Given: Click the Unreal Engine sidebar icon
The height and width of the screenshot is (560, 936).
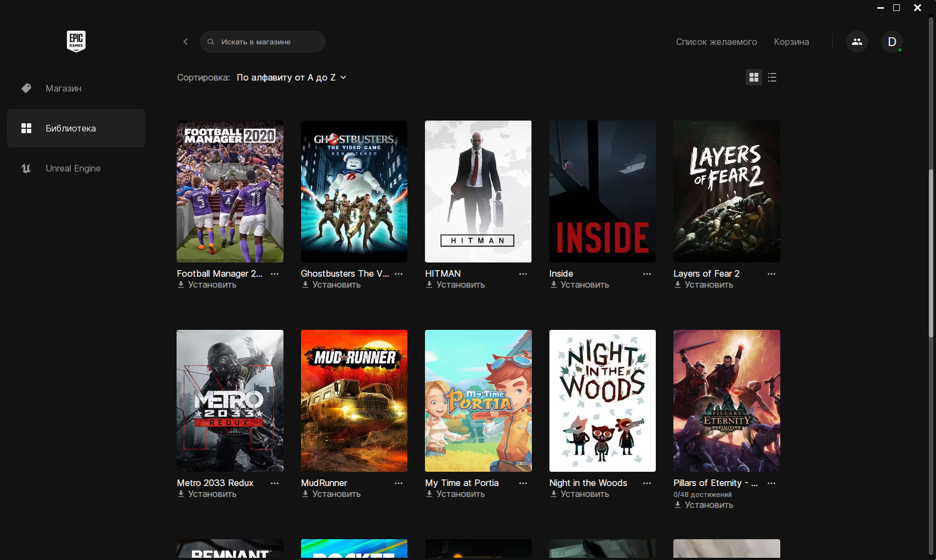Looking at the screenshot, I should tap(26, 168).
